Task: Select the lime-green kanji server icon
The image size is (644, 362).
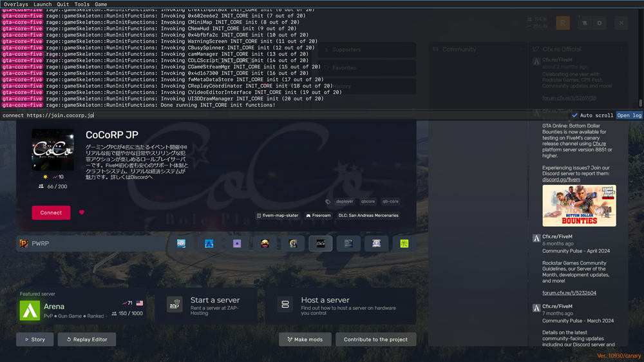Action: (x=404, y=243)
